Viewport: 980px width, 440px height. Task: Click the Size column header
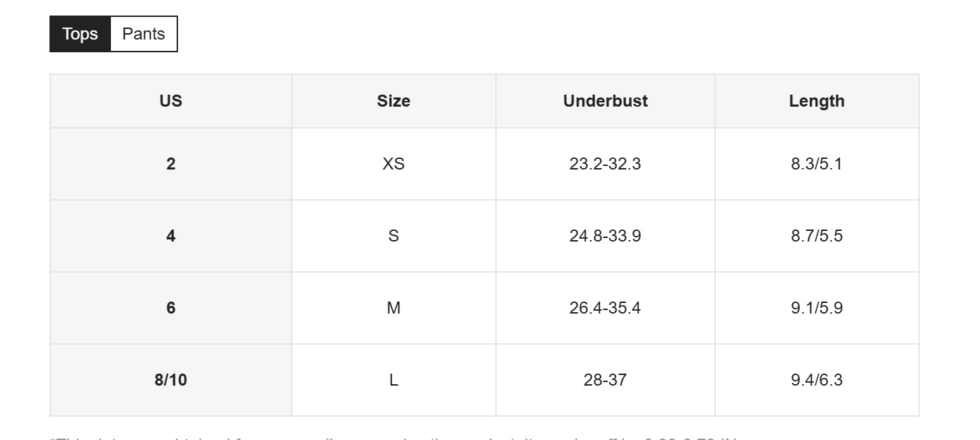pyautogui.click(x=394, y=101)
